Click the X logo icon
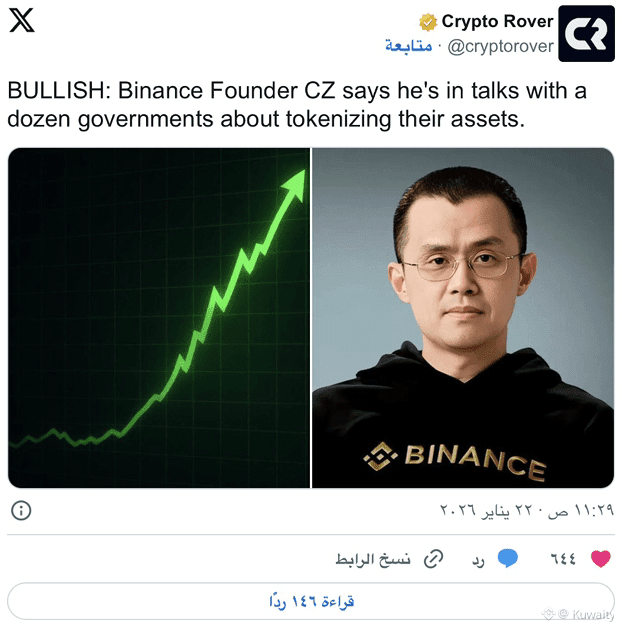 [22, 20]
